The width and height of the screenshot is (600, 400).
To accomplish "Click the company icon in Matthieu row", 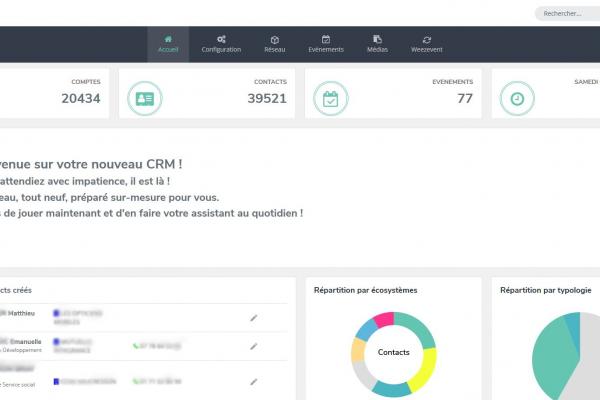I will pos(56,313).
